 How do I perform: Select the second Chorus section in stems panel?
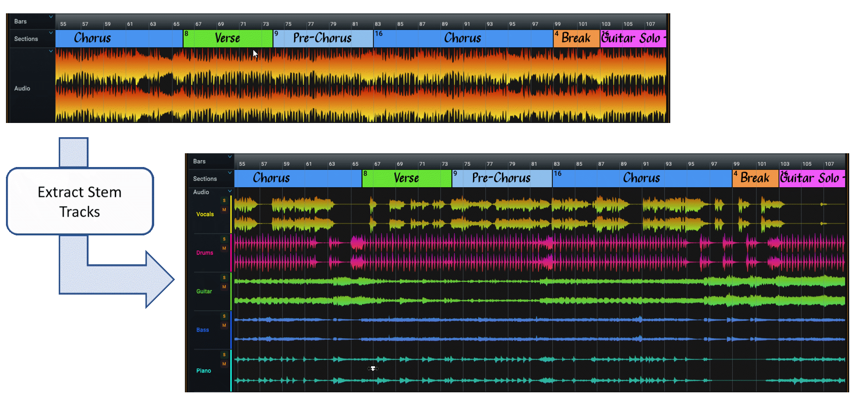click(x=642, y=178)
